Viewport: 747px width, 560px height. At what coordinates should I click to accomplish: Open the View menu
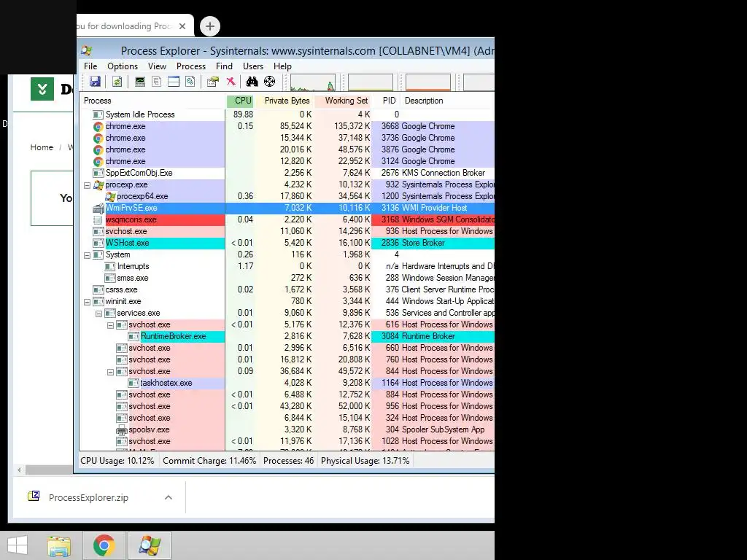[x=157, y=66]
